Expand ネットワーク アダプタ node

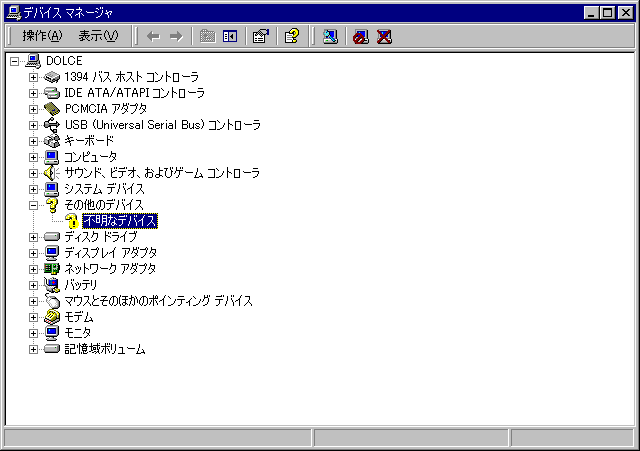(33, 269)
